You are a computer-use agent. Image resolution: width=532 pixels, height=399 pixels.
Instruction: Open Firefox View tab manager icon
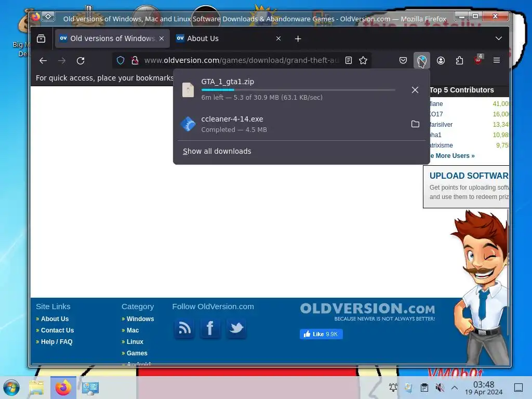pyautogui.click(x=41, y=38)
